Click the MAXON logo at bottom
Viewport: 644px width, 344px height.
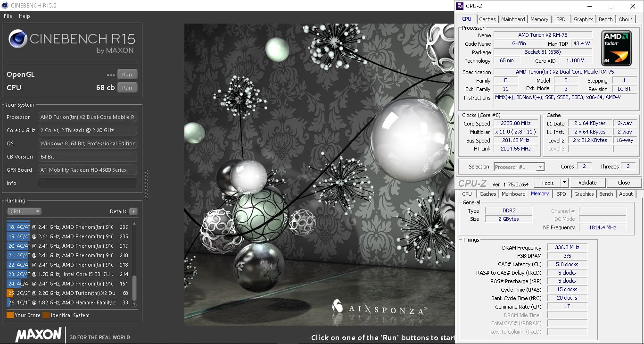pyautogui.click(x=38, y=335)
